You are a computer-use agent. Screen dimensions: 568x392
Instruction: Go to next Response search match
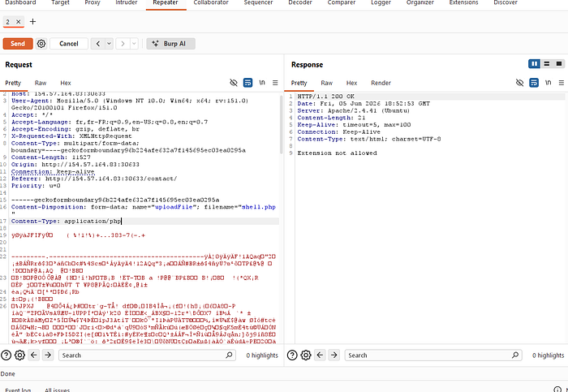(x=334, y=355)
